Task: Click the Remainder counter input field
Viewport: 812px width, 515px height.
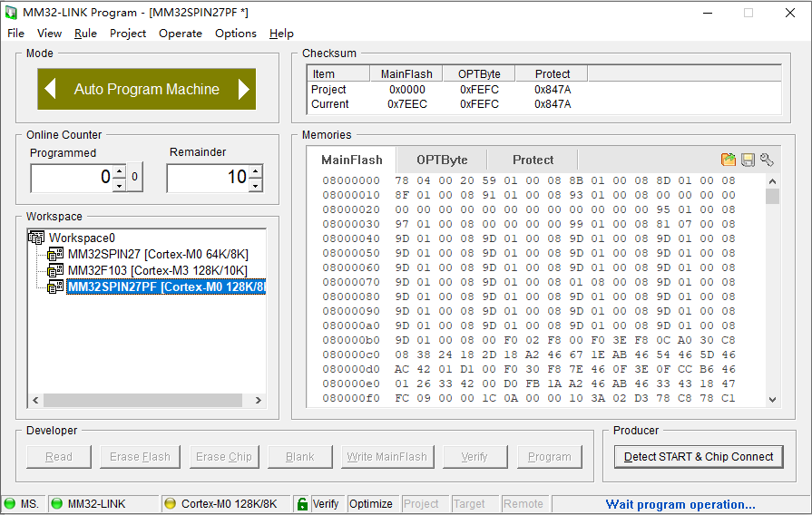Action: click(x=208, y=178)
